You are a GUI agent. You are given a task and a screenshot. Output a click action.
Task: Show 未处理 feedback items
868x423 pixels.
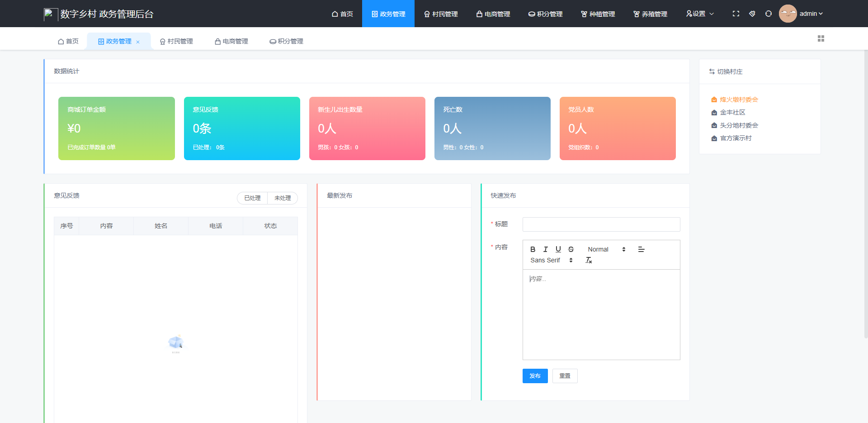tap(283, 198)
